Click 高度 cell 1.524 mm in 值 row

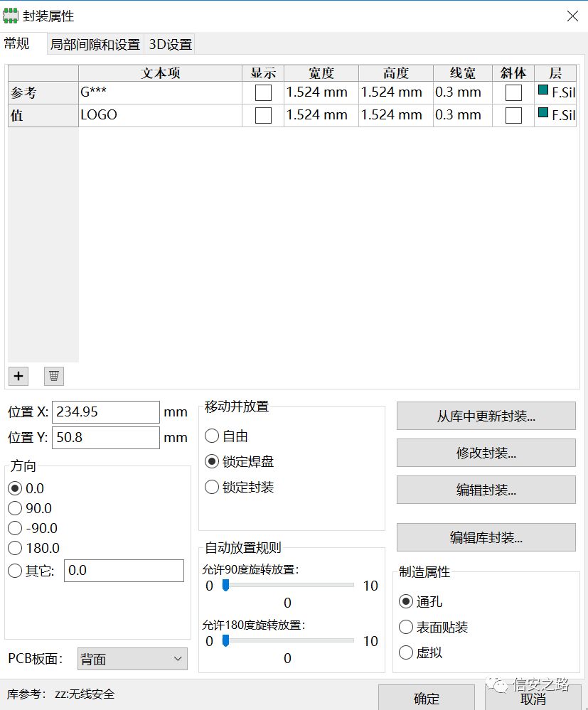pos(396,115)
